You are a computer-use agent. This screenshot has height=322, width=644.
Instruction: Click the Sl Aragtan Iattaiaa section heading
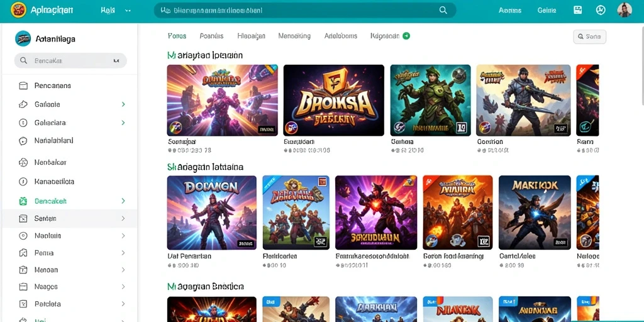[x=205, y=167]
